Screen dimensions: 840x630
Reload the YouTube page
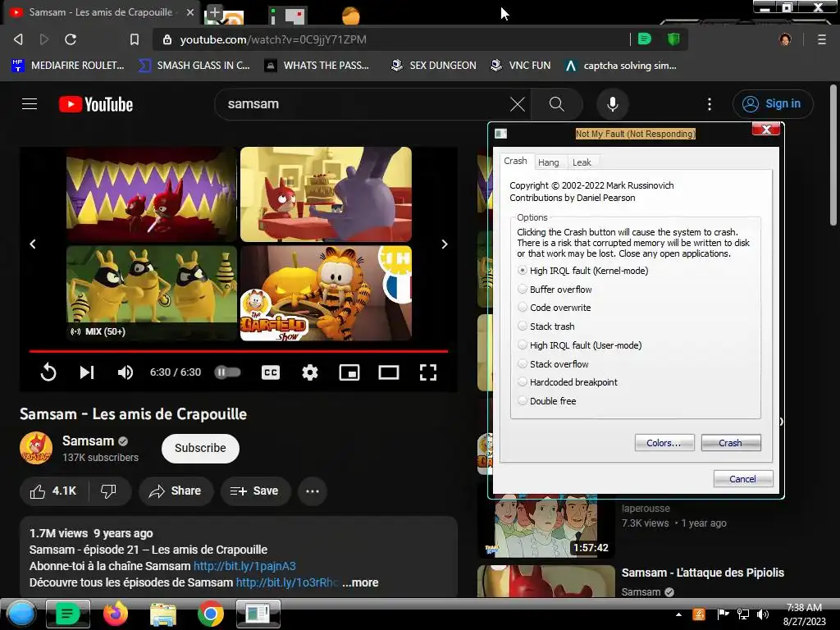pos(71,39)
